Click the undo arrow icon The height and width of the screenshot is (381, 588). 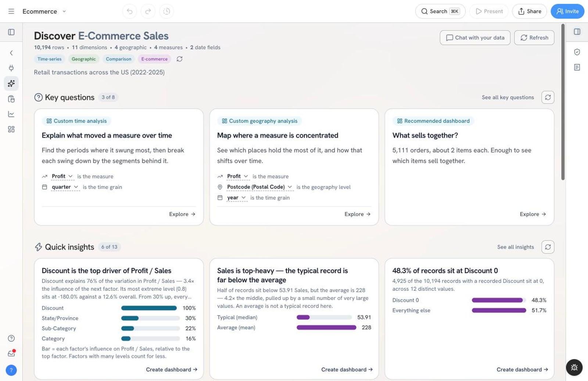click(x=129, y=11)
